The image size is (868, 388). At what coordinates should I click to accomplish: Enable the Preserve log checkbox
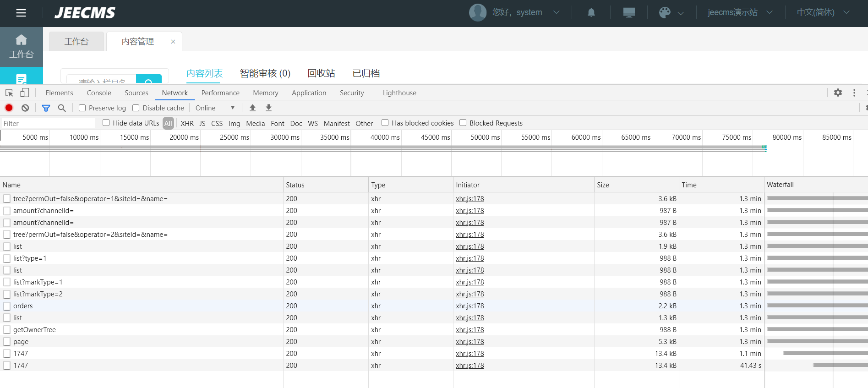(x=82, y=108)
